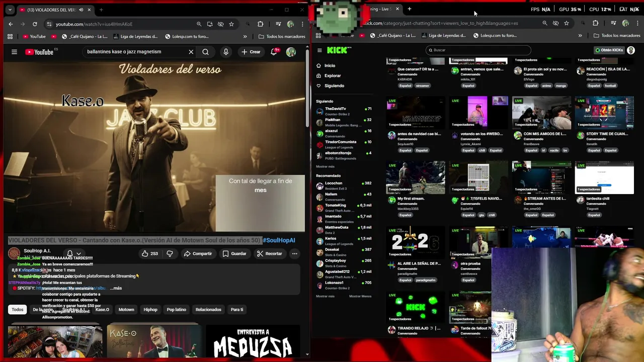
Task: Open a new tab in Kick window
Action: coord(410,9)
